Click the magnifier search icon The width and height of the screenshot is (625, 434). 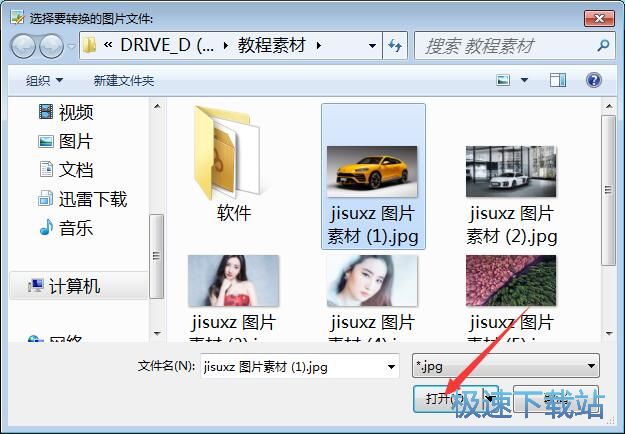pos(603,45)
